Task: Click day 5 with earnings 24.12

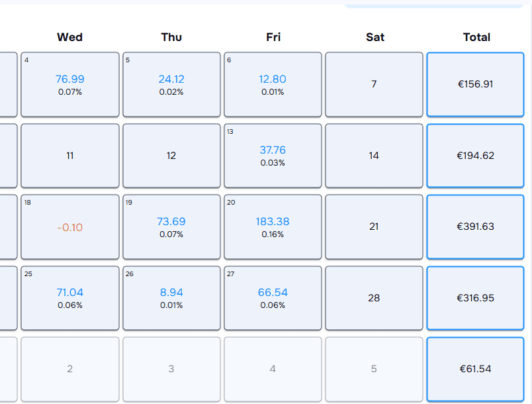Action: point(171,84)
